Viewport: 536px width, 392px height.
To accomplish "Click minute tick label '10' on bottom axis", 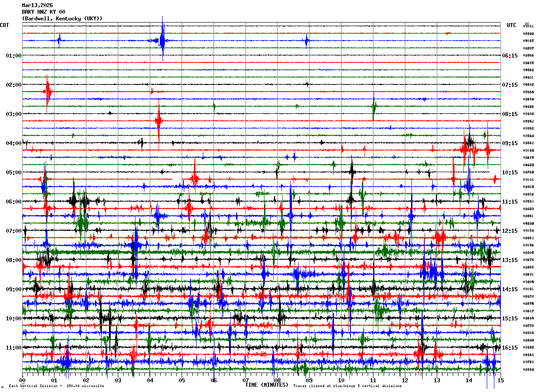I will point(341,380).
